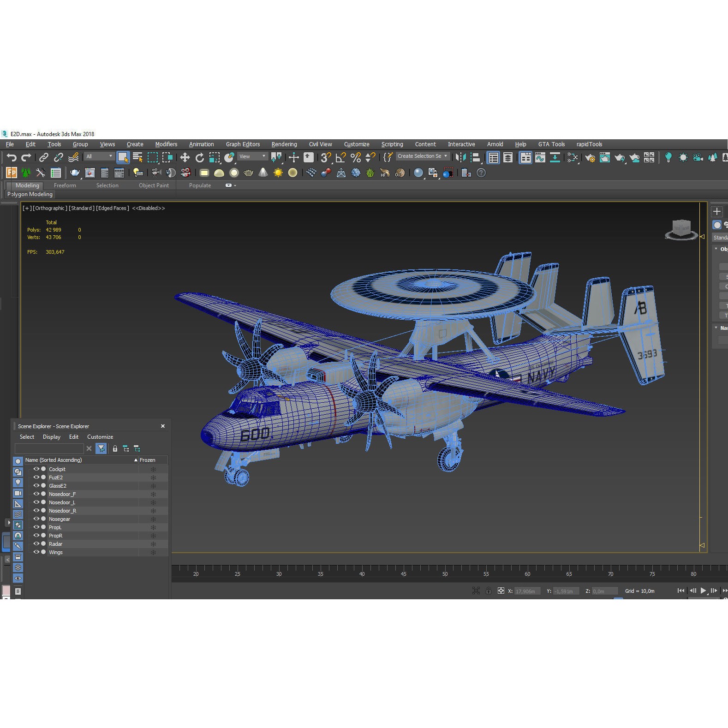This screenshot has height=728, width=728.
Task: Toggle Percent Snap
Action: 355,158
